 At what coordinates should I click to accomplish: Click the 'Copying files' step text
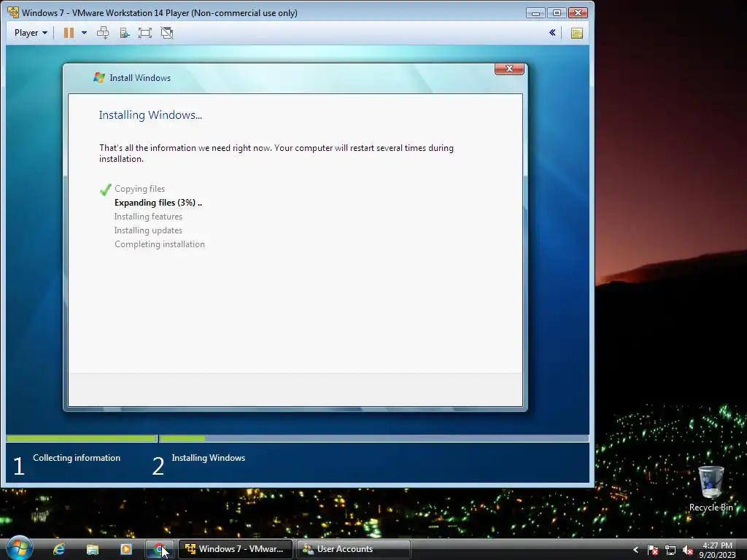[139, 189]
